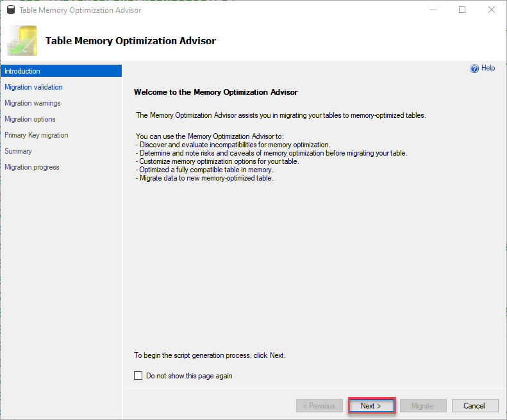Click the Migrate button
The width and height of the screenshot is (507, 420).
[x=423, y=406]
